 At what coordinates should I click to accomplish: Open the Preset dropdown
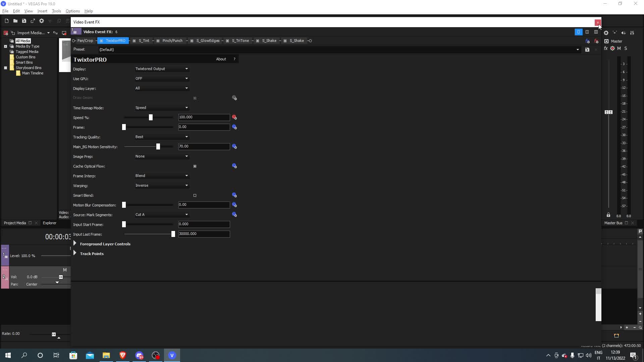click(578, 49)
